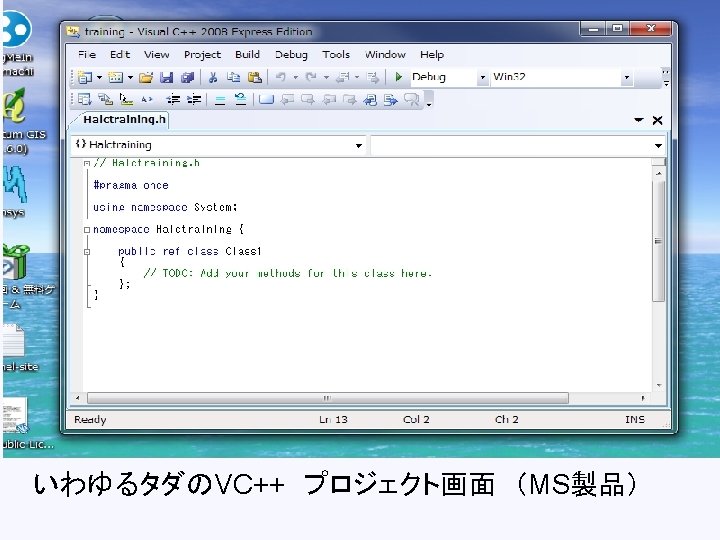Screen dimensions: 720x540
Task: Click the Open File folder icon
Action: tap(146, 77)
